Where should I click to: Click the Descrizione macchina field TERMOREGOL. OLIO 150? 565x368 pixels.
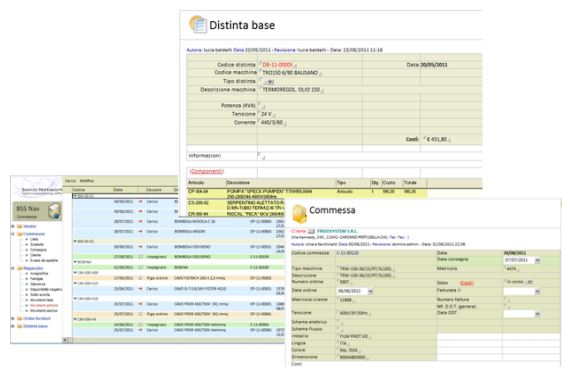tap(291, 89)
